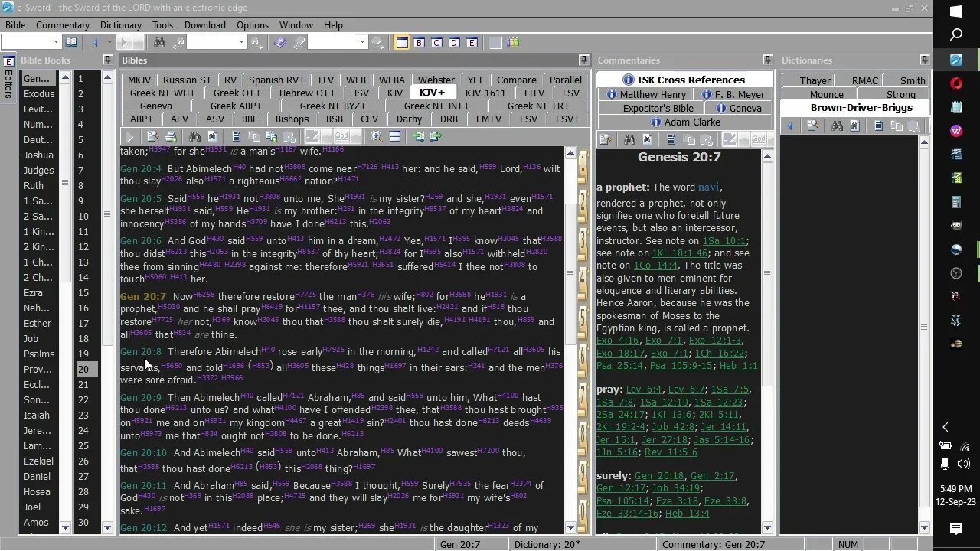Click the green sync-right arrow in Bibles toolbar
This screenshot has width=980, height=551.
pos(436,137)
